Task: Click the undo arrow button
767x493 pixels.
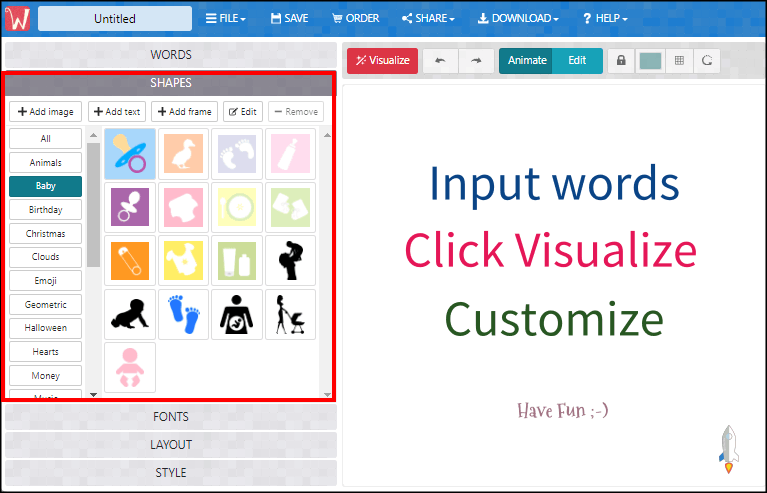Action: click(440, 61)
